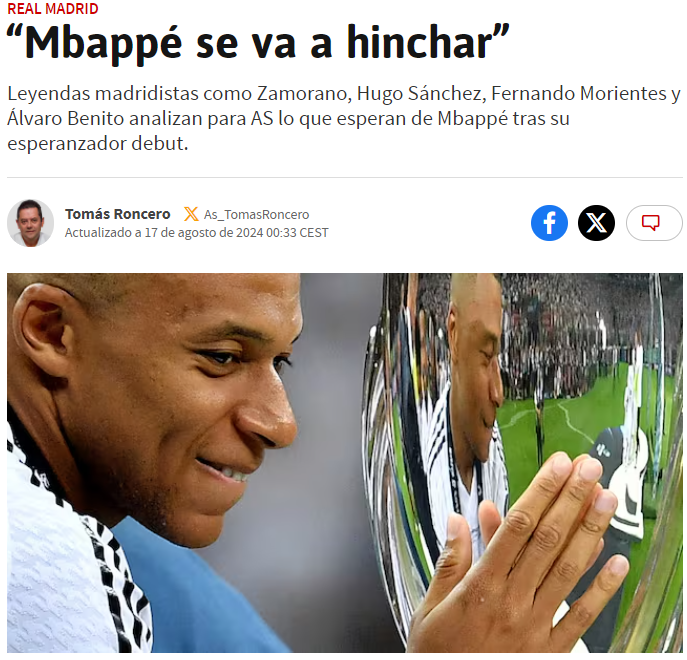The image size is (687, 660).
Task: Click the headline "Mbappé se va a hinchar"
Action: pos(258,43)
